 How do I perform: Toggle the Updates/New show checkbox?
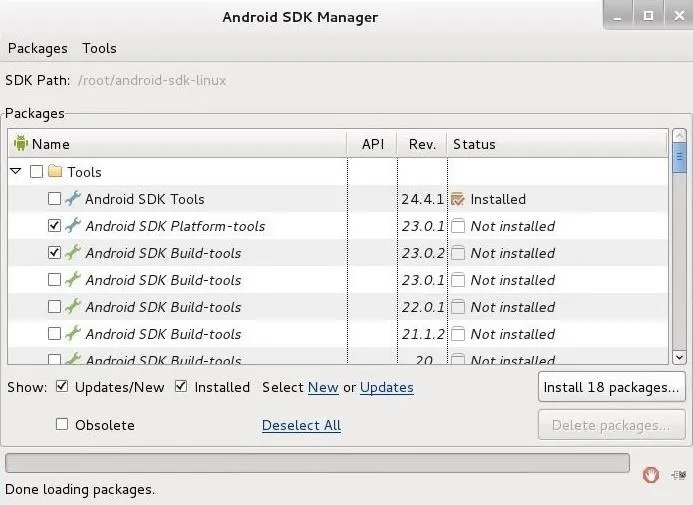tap(62, 387)
